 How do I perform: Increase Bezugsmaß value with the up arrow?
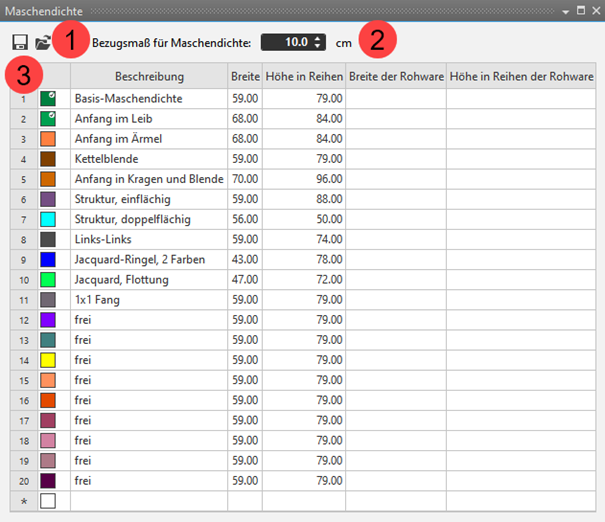point(318,39)
